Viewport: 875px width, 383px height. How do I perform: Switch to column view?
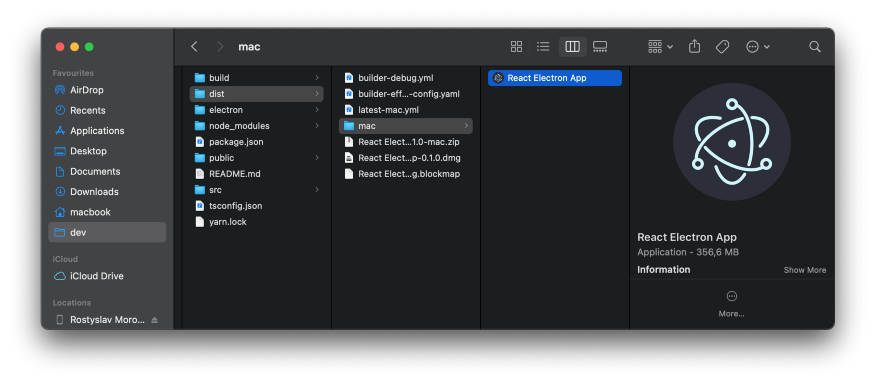573,47
